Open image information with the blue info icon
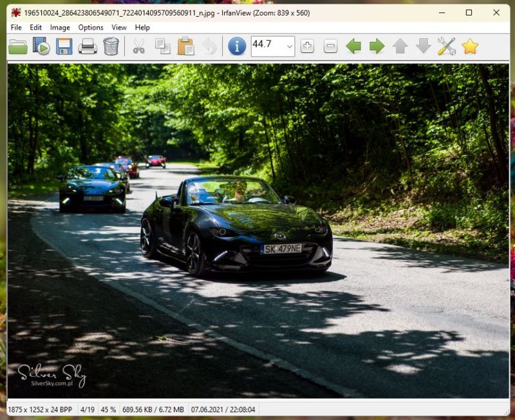This screenshot has height=420, width=515. pyautogui.click(x=237, y=46)
